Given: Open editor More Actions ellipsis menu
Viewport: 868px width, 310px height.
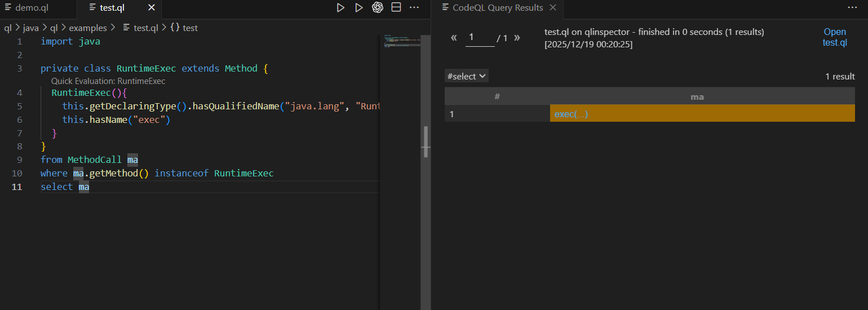Looking at the screenshot, I should (414, 8).
